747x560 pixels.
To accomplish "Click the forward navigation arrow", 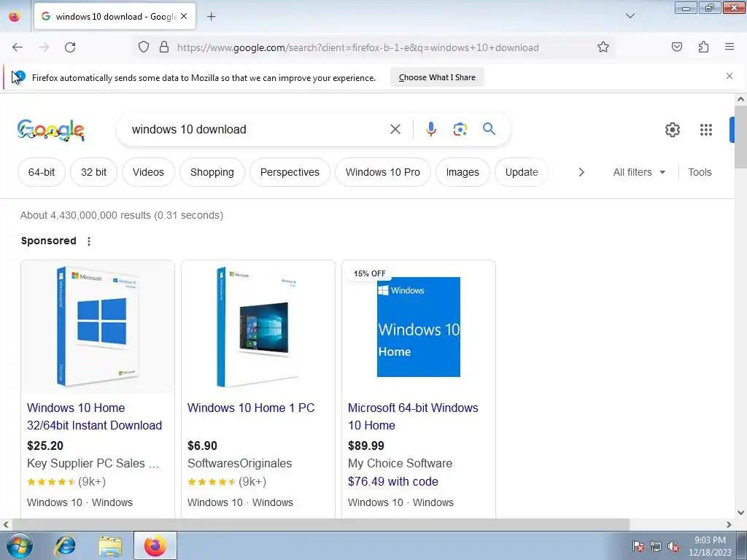I will pyautogui.click(x=44, y=47).
